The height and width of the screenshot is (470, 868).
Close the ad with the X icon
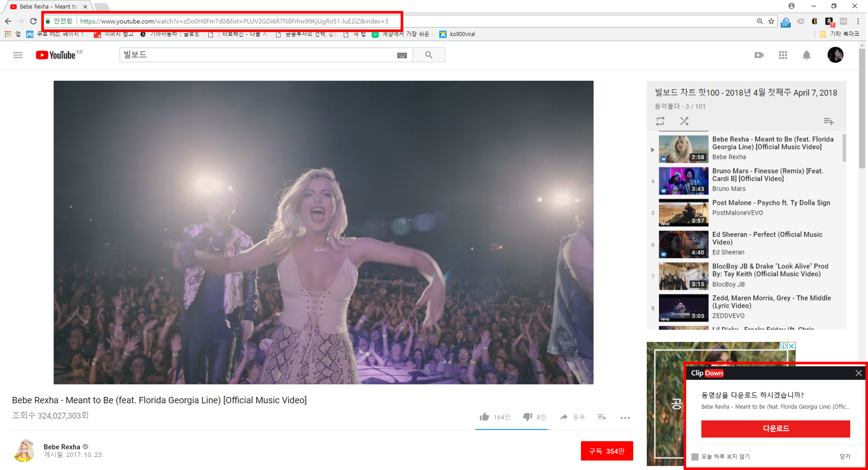click(x=792, y=346)
